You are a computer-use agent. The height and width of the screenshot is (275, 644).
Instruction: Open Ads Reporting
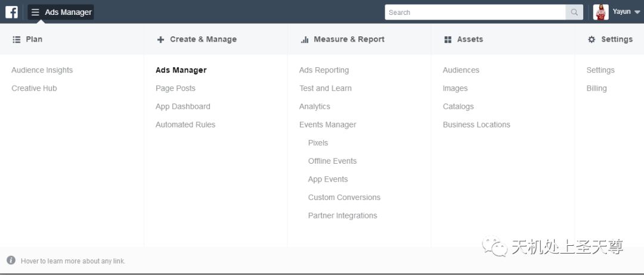(x=324, y=70)
